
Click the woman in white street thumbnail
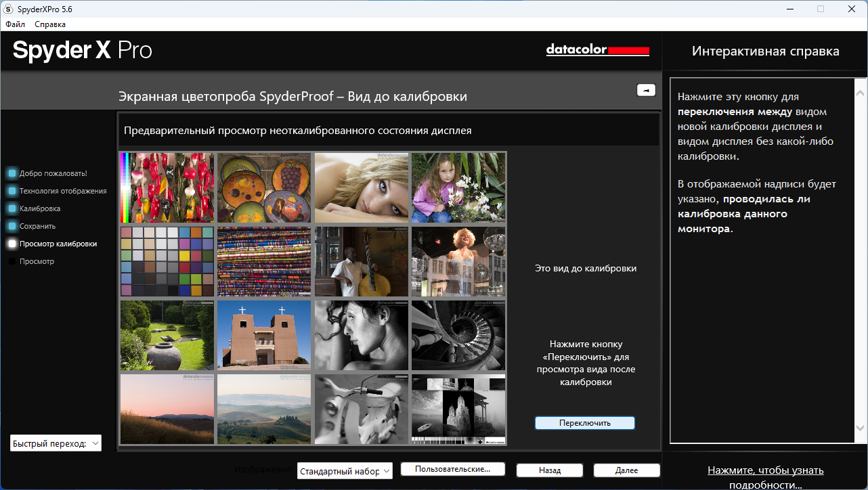point(458,261)
